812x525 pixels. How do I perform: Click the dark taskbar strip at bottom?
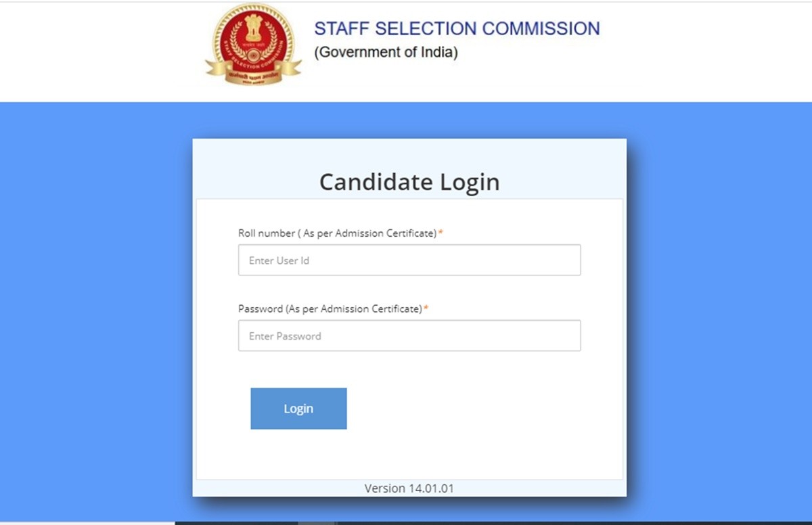474,522
